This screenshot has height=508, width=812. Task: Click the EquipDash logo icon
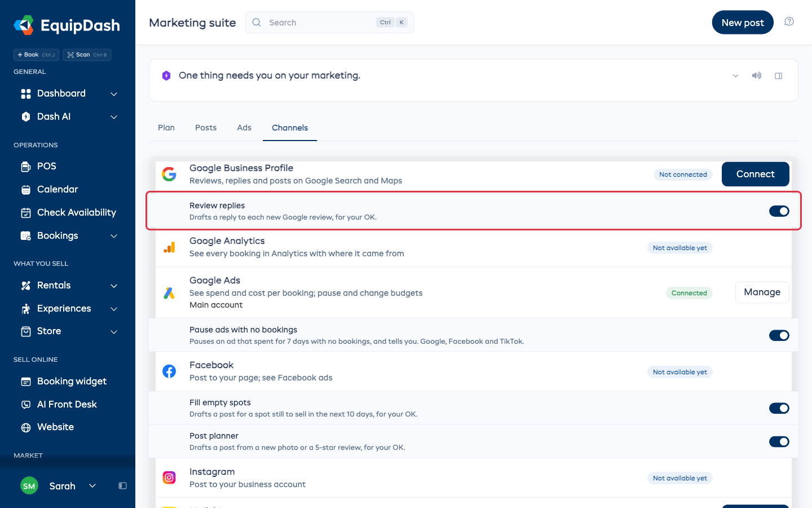[24, 25]
